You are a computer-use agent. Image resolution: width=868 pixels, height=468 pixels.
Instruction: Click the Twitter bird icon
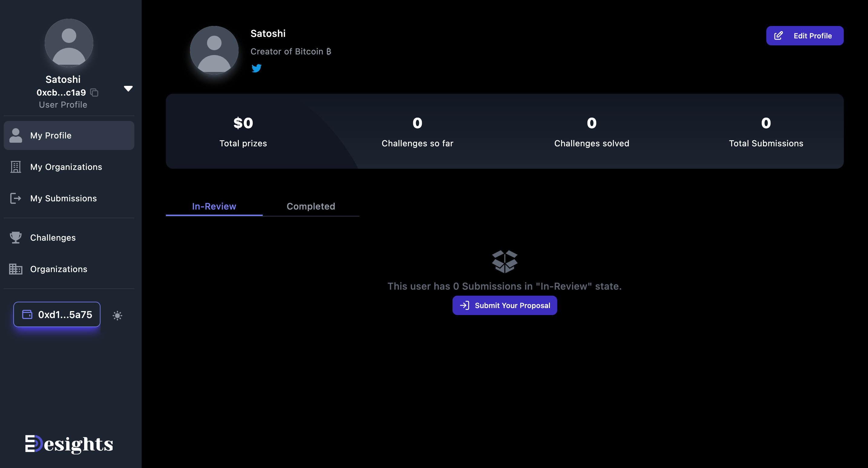coord(256,68)
